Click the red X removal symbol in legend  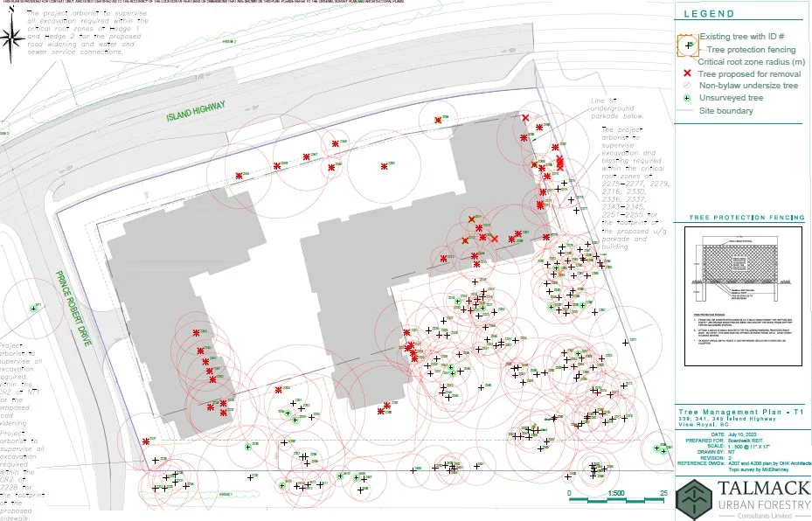tap(687, 73)
